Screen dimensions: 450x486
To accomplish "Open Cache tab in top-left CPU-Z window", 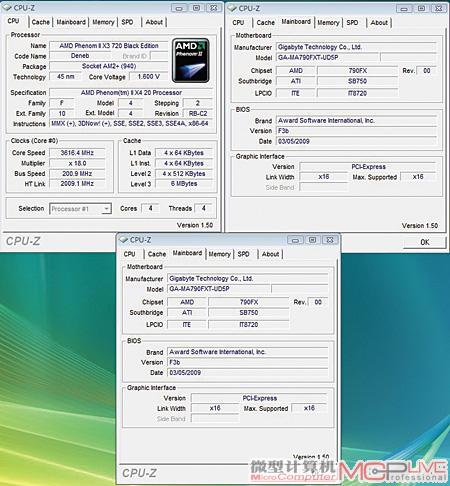I will 41,22.
